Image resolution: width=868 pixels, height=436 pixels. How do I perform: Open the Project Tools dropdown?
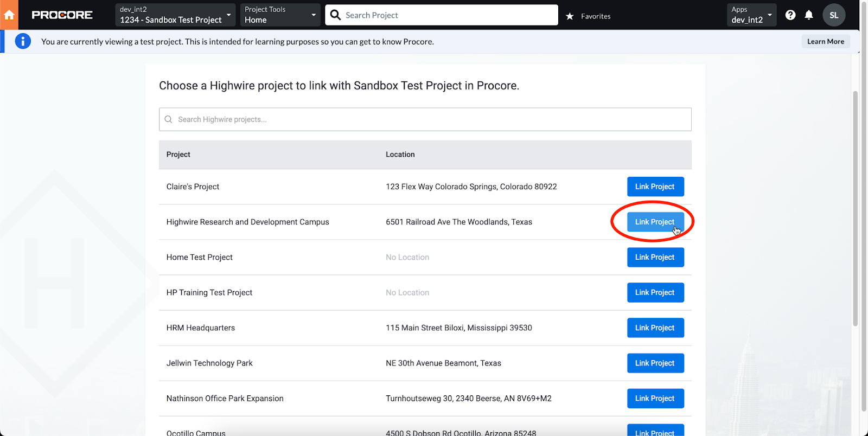280,15
